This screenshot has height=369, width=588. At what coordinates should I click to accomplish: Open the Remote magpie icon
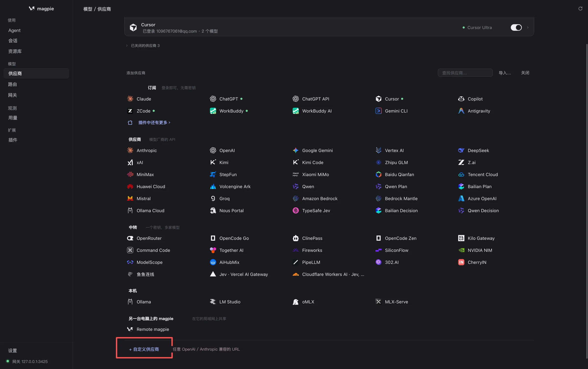[x=130, y=329]
